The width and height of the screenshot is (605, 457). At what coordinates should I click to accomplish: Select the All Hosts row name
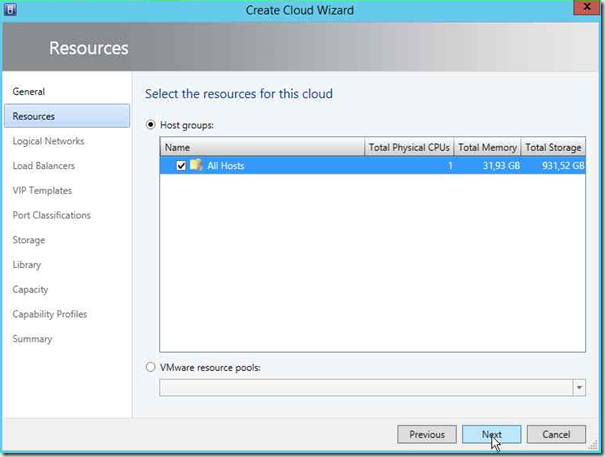[x=226, y=166]
